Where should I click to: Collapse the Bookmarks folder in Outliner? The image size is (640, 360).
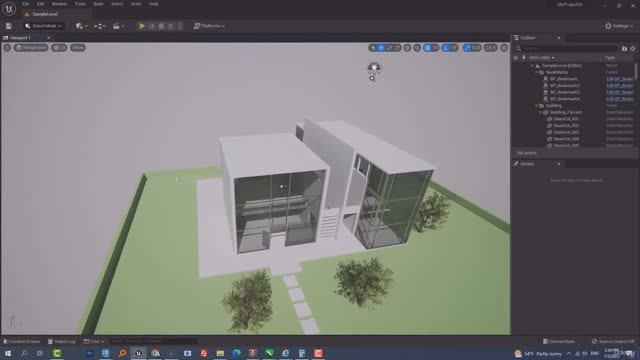pos(536,72)
